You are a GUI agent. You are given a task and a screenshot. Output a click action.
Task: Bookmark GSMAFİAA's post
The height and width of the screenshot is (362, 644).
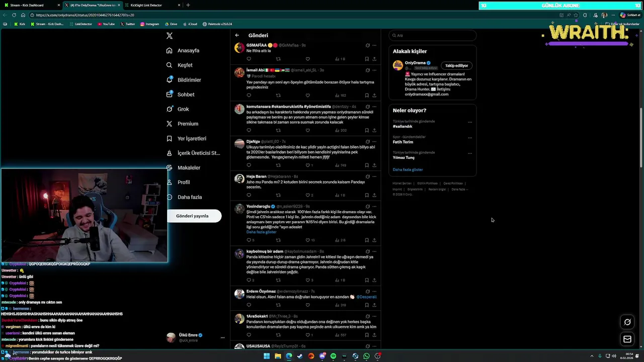click(x=367, y=59)
